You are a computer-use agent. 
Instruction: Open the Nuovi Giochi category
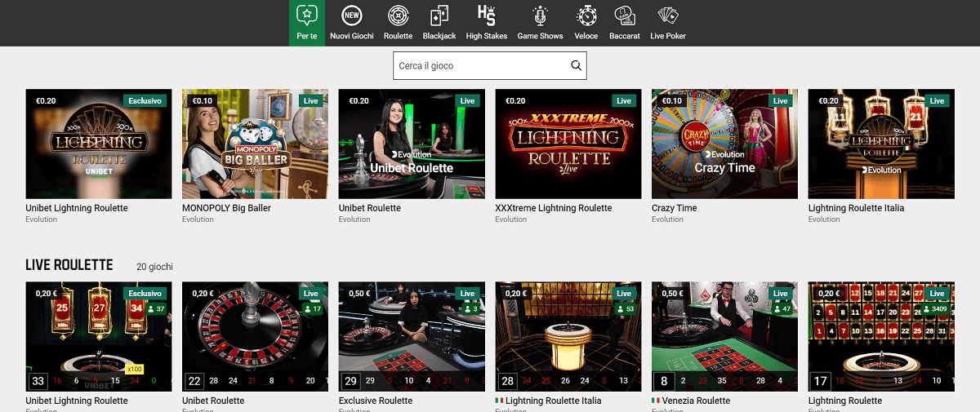[x=352, y=23]
